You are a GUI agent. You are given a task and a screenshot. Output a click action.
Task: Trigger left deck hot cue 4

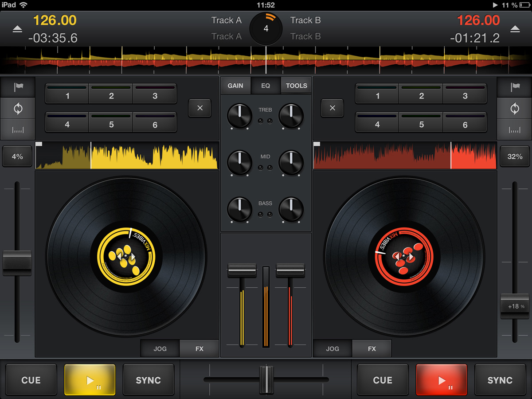pos(67,123)
